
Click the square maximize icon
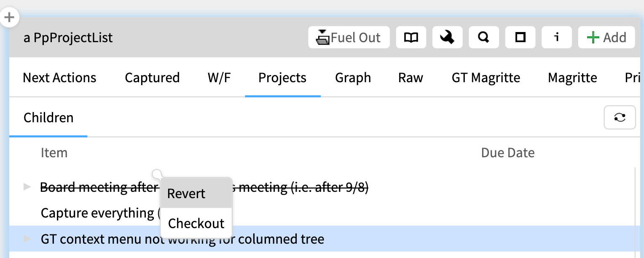tap(521, 38)
